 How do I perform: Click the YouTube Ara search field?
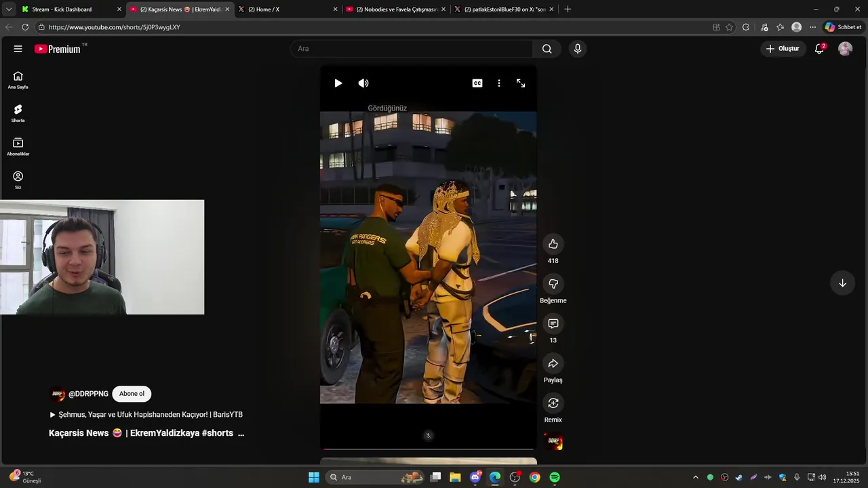(412, 49)
